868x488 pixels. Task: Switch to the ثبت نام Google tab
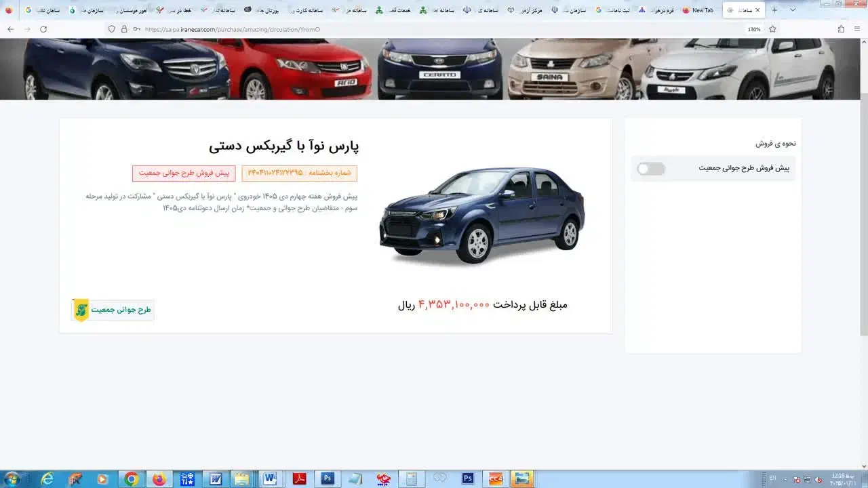(612, 10)
